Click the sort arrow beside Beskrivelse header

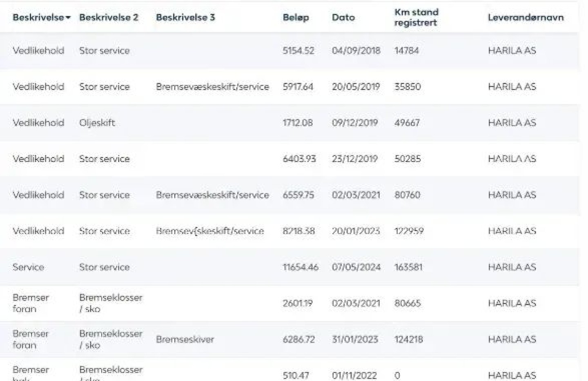pos(68,18)
